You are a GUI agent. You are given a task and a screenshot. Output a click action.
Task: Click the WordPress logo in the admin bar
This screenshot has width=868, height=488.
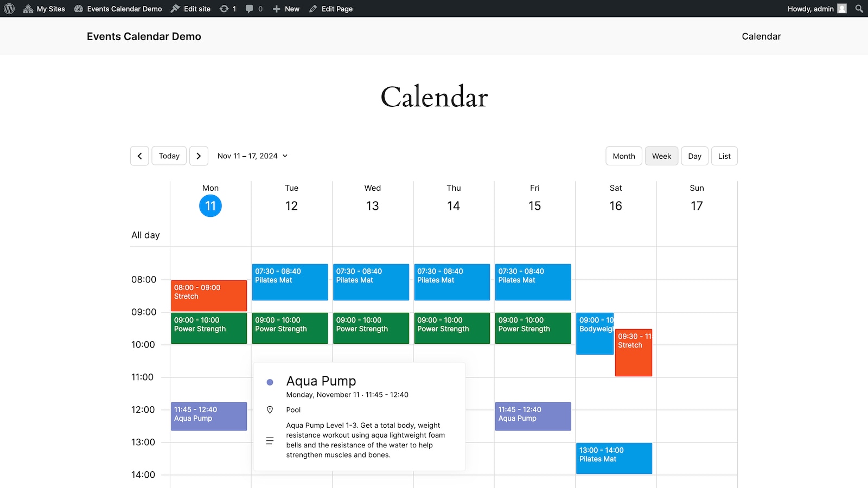point(9,9)
